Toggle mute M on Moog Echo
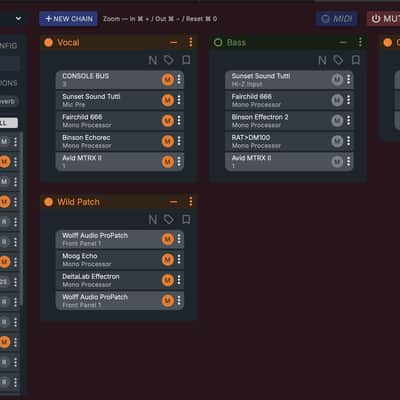 [168, 259]
